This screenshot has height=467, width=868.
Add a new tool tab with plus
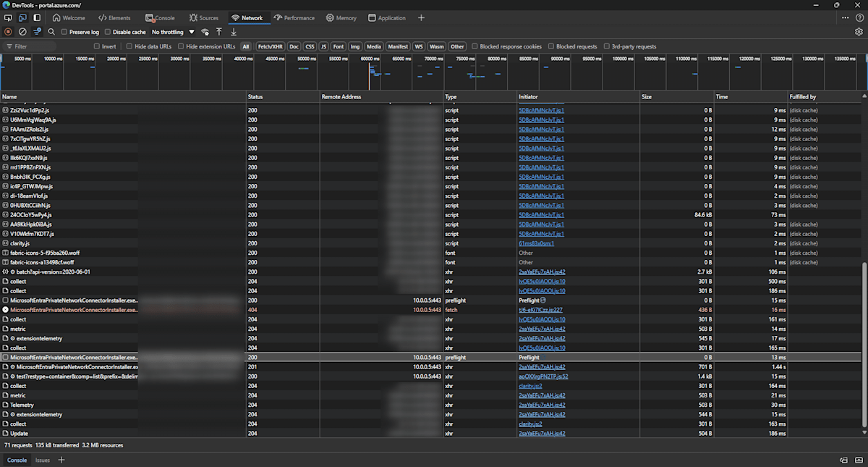click(421, 17)
